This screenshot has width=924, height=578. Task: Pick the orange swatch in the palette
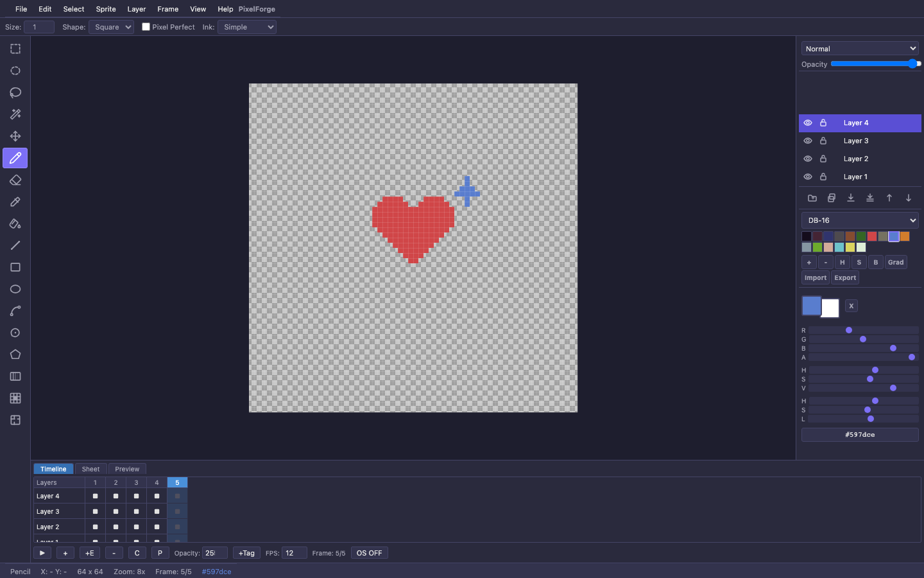pyautogui.click(x=905, y=236)
